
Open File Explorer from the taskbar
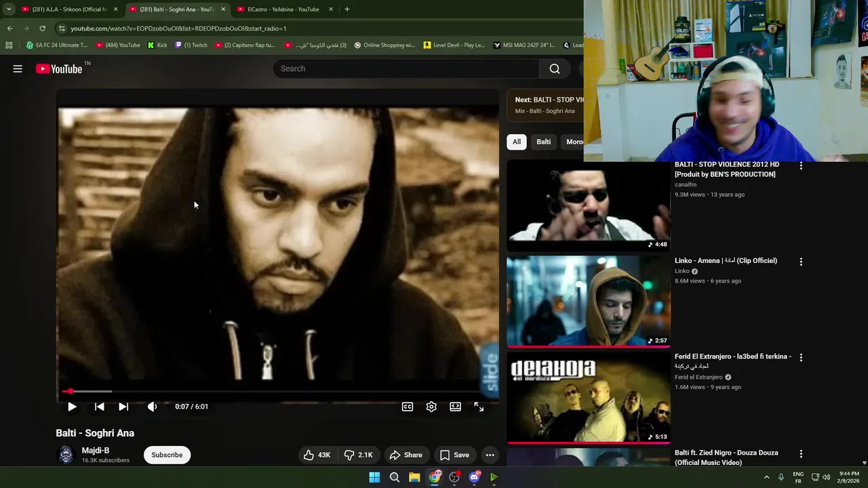(414, 477)
